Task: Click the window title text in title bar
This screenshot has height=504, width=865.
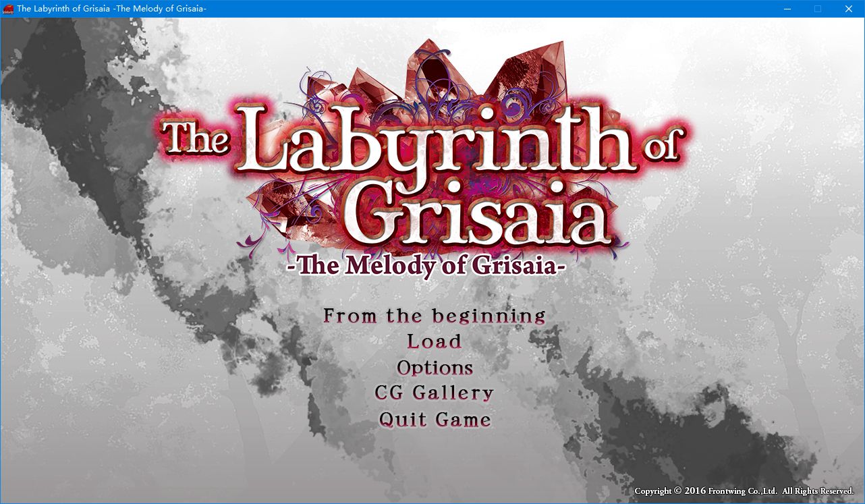Action: [111, 9]
